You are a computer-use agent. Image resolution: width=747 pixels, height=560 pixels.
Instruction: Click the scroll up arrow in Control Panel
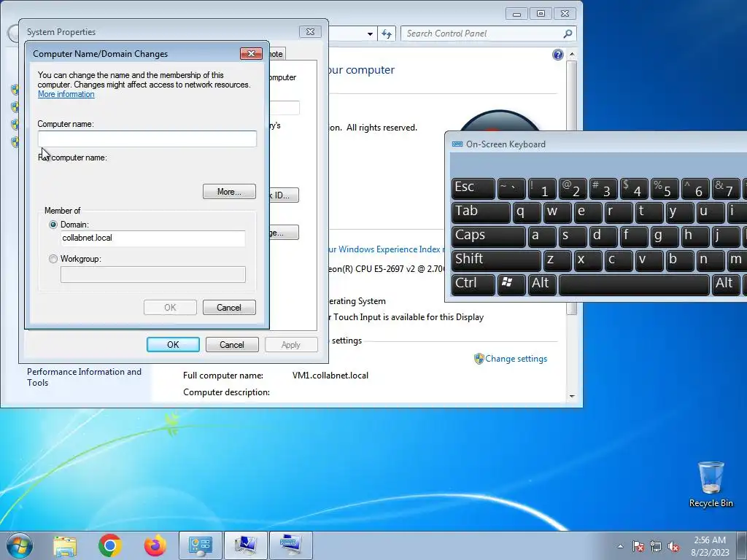572,55
